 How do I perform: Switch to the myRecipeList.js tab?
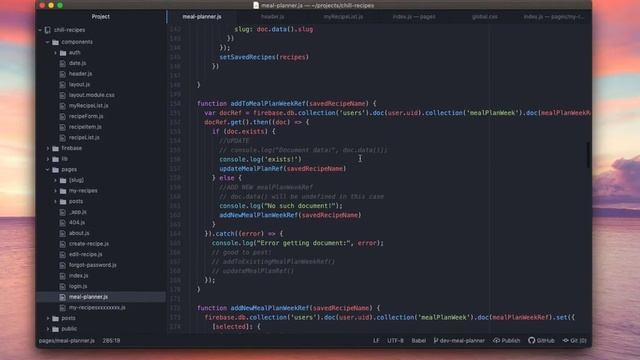coord(343,17)
